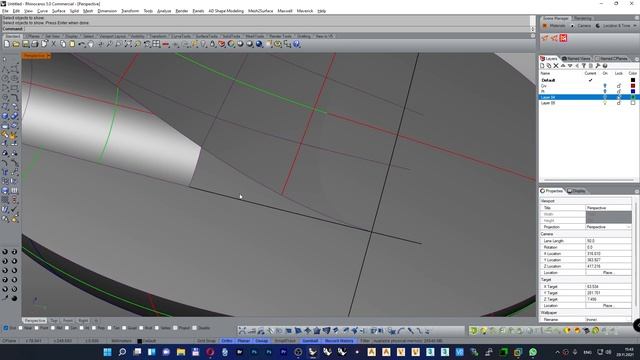The width and height of the screenshot is (640, 360).
Task: Open the Title dropdown in Properties panel
Action: [x=608, y=208]
